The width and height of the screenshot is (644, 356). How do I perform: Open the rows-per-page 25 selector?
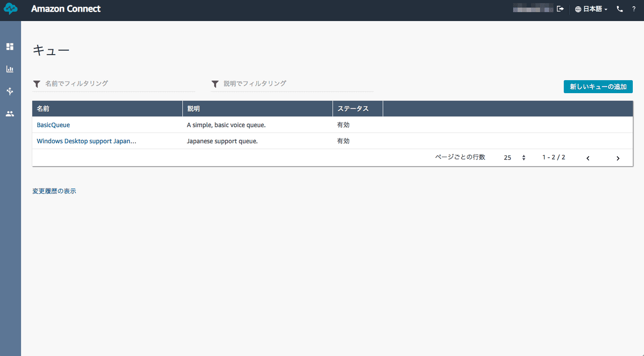pyautogui.click(x=514, y=158)
